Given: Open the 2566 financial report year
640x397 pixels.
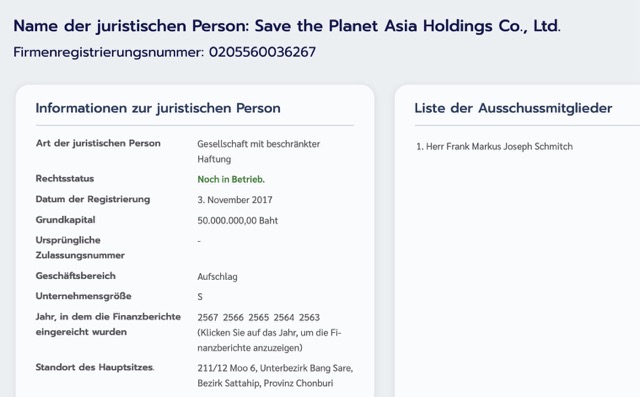Looking at the screenshot, I should coord(233,317).
